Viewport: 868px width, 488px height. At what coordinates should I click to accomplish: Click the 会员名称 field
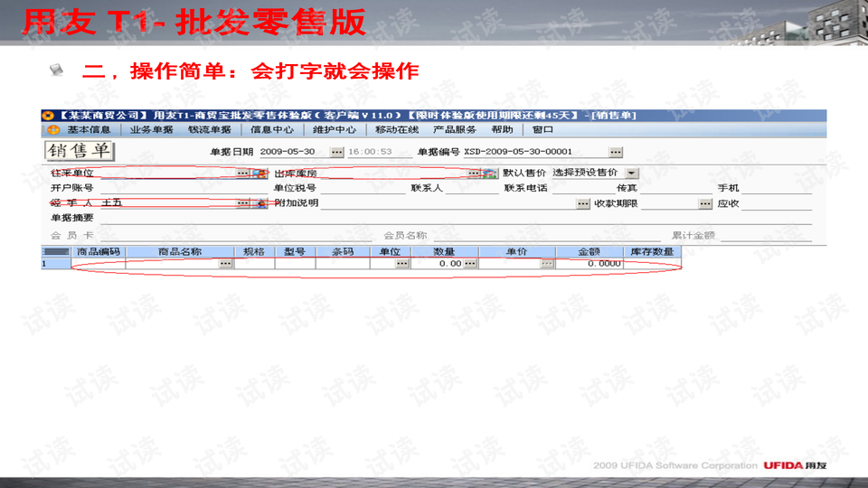546,236
